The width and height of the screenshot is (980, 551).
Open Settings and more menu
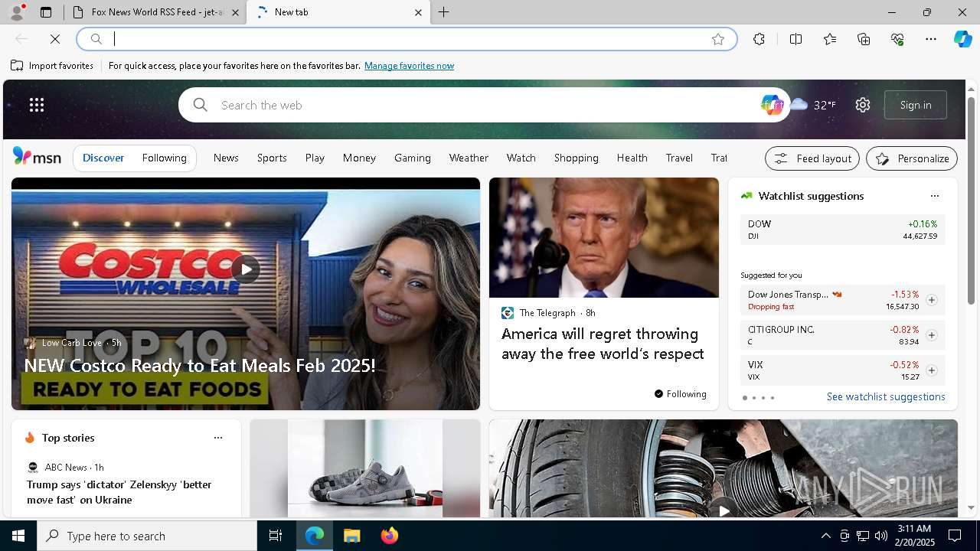pyautogui.click(x=931, y=39)
